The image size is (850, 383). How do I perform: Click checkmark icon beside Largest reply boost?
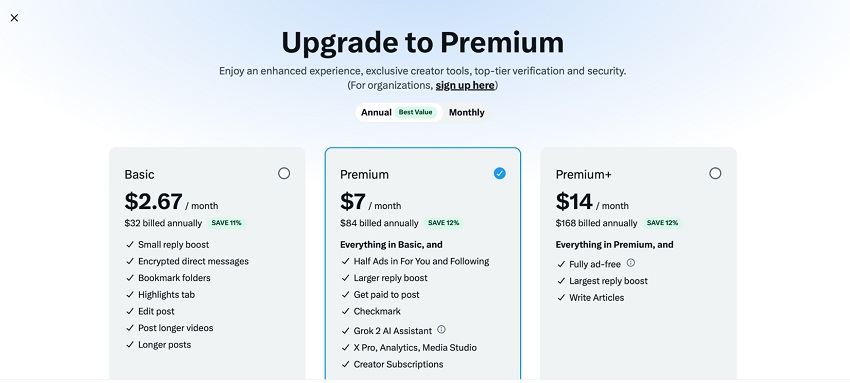coord(561,281)
